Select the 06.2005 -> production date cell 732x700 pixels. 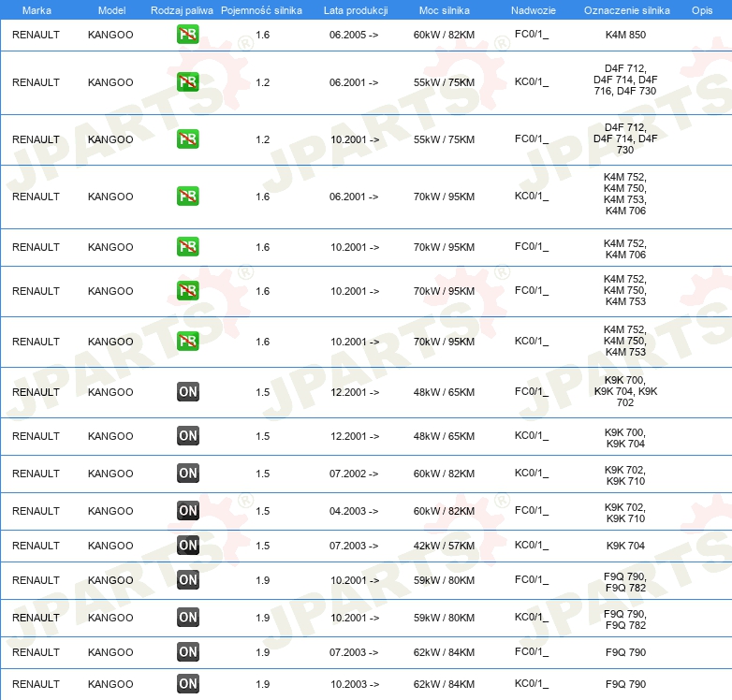pyautogui.click(x=354, y=35)
